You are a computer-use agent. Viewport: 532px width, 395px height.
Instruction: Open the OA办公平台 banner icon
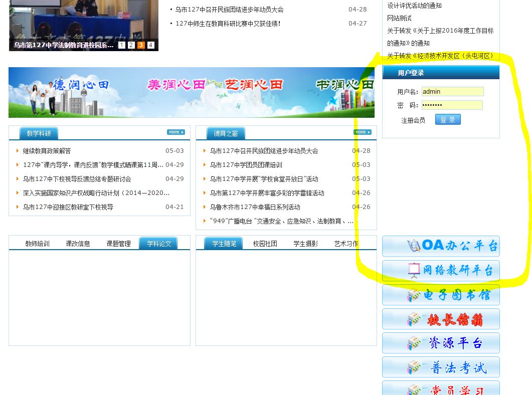coord(441,246)
